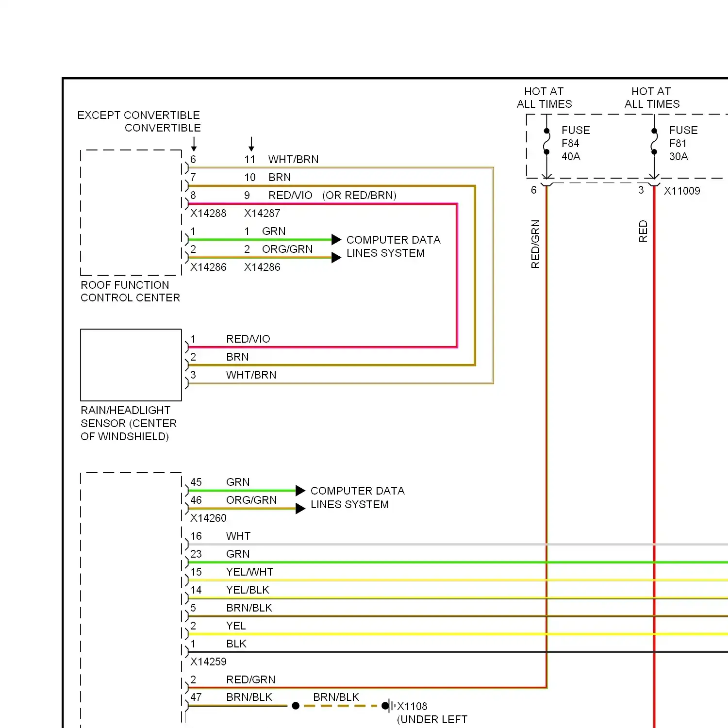Click connector label X14288
The height and width of the screenshot is (728, 728).
point(208,213)
